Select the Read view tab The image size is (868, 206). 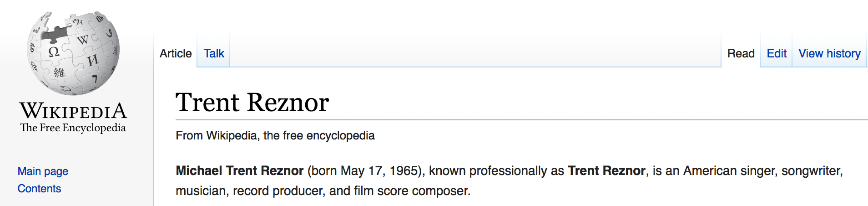(x=741, y=54)
